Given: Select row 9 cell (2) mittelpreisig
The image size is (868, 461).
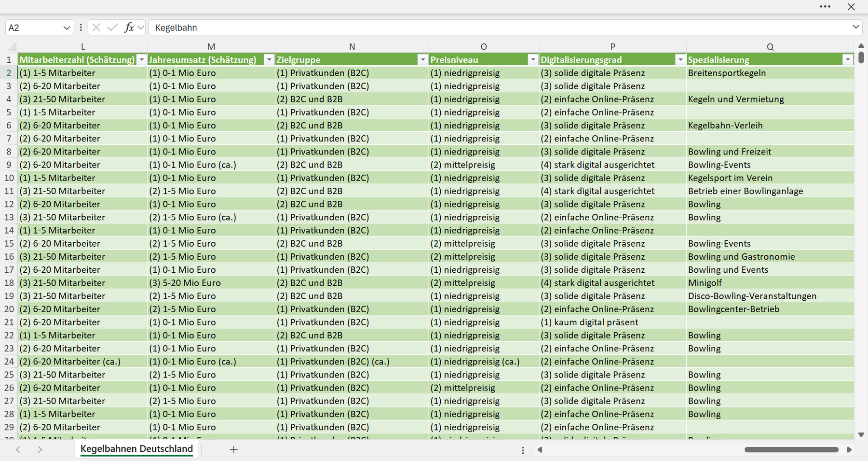Looking at the screenshot, I should coord(484,165).
